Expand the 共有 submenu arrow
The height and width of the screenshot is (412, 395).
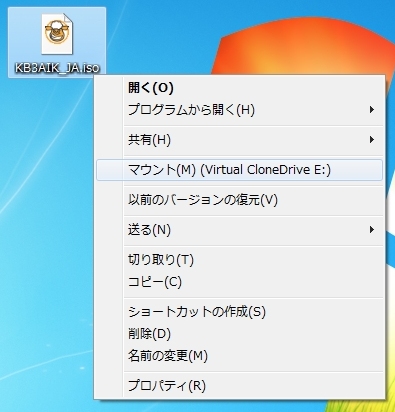(372, 140)
